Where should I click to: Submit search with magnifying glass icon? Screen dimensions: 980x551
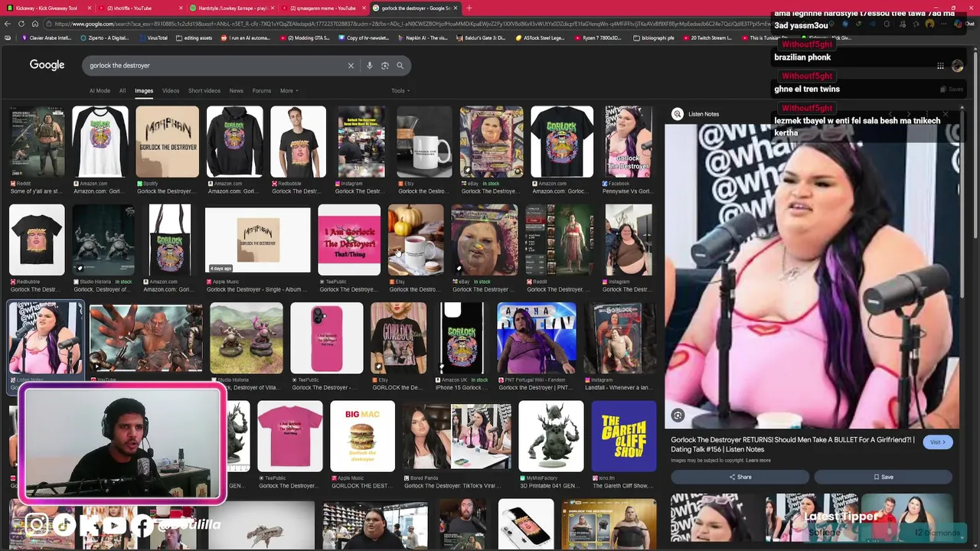[400, 66]
